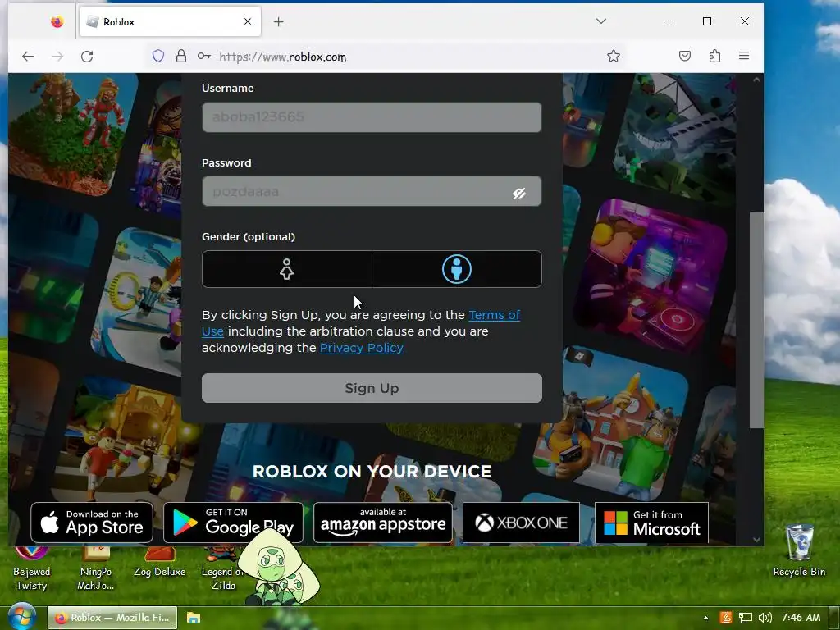
Task: Select the male gender option
Action: click(x=456, y=269)
